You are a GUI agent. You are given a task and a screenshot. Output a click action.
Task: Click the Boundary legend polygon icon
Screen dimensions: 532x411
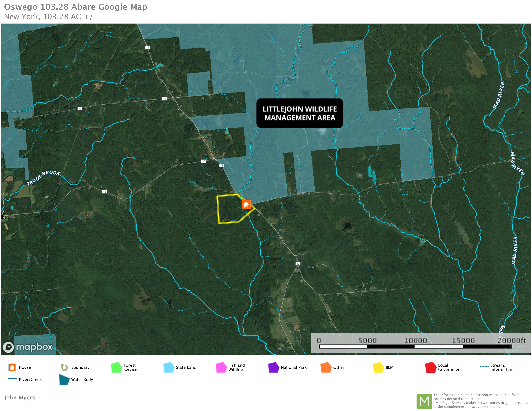pyautogui.click(x=64, y=367)
